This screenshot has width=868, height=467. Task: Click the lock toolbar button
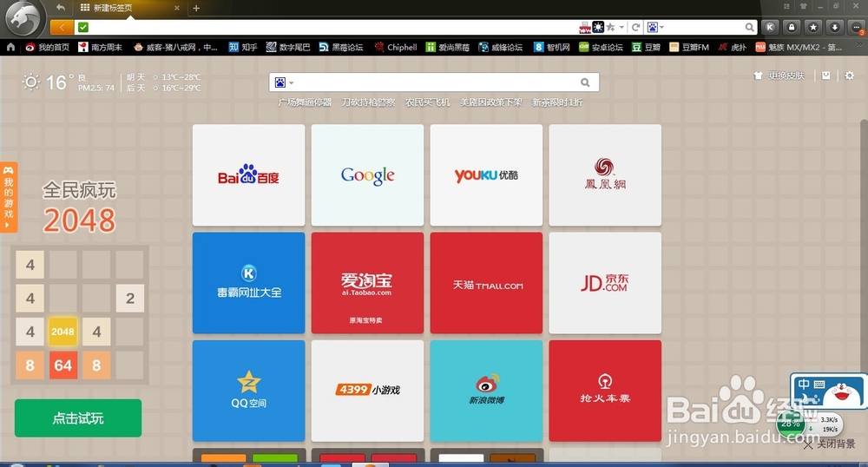point(792,27)
